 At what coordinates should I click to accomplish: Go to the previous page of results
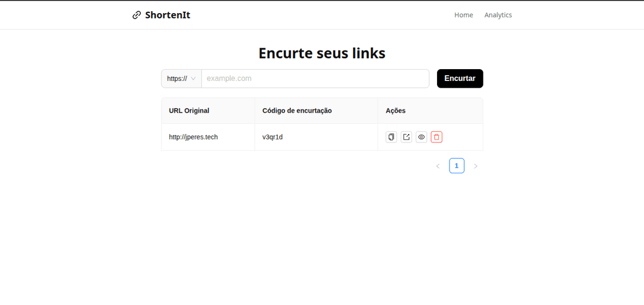click(438, 166)
